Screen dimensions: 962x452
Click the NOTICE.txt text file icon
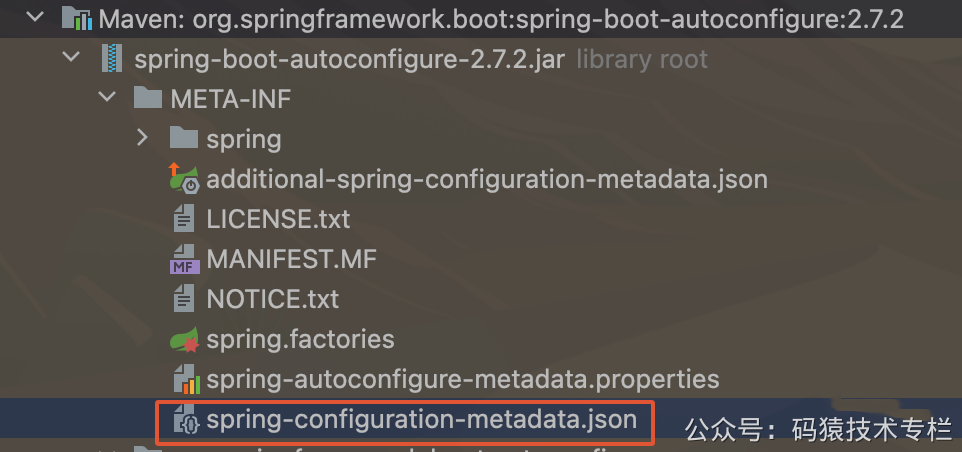pos(184,299)
